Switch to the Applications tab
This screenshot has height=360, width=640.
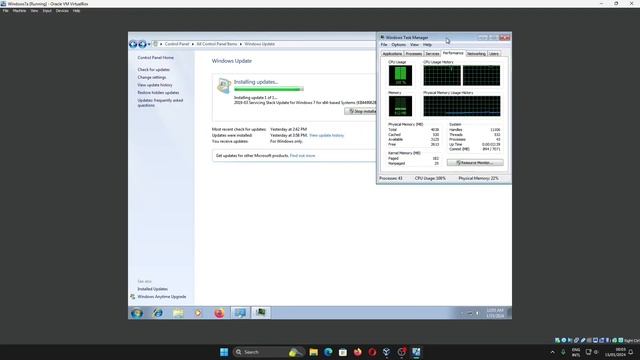tap(392, 54)
